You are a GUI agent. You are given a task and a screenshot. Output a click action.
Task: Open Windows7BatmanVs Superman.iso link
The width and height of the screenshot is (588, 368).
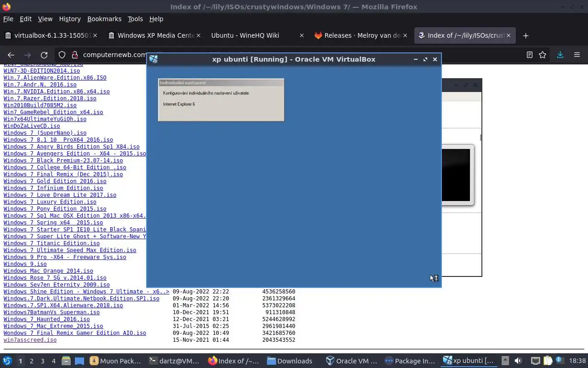[x=51, y=312]
